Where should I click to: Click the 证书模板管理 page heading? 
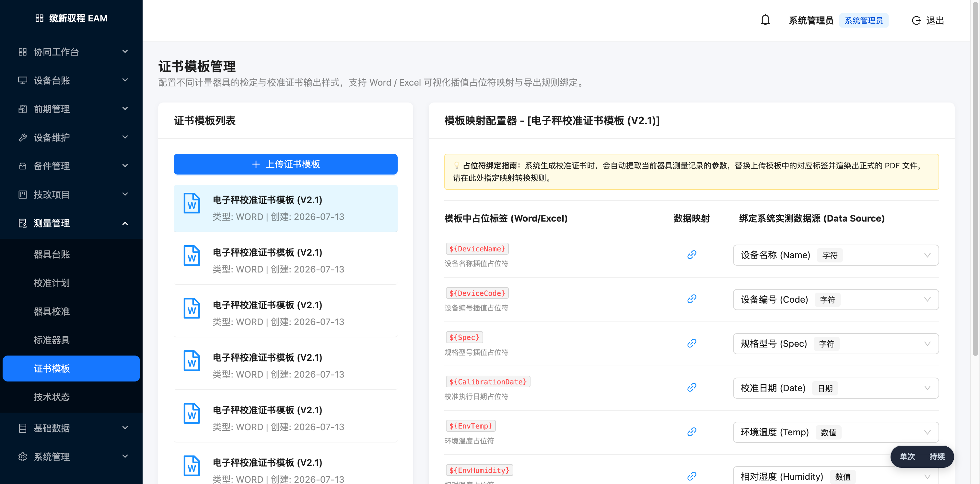pyautogui.click(x=197, y=67)
